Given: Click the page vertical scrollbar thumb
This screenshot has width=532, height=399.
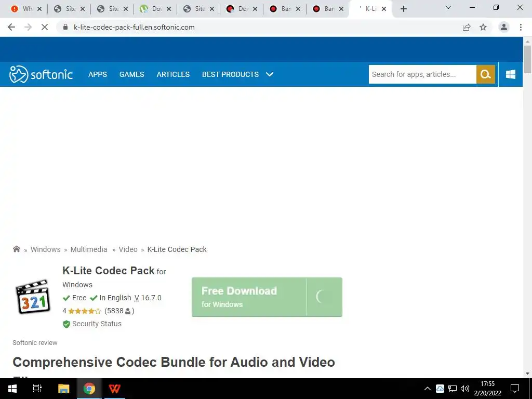Looking at the screenshot, I should (527, 59).
